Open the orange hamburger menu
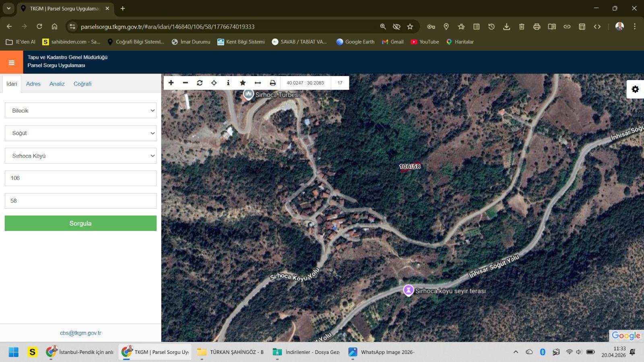The image size is (644, 362). click(11, 62)
